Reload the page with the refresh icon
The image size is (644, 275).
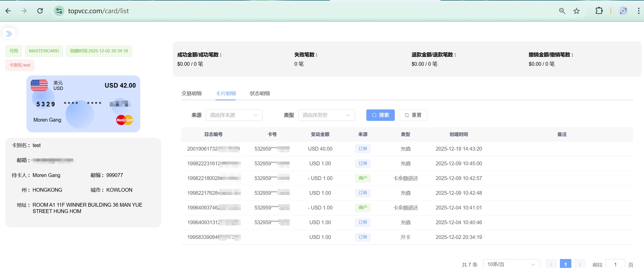coord(40,11)
